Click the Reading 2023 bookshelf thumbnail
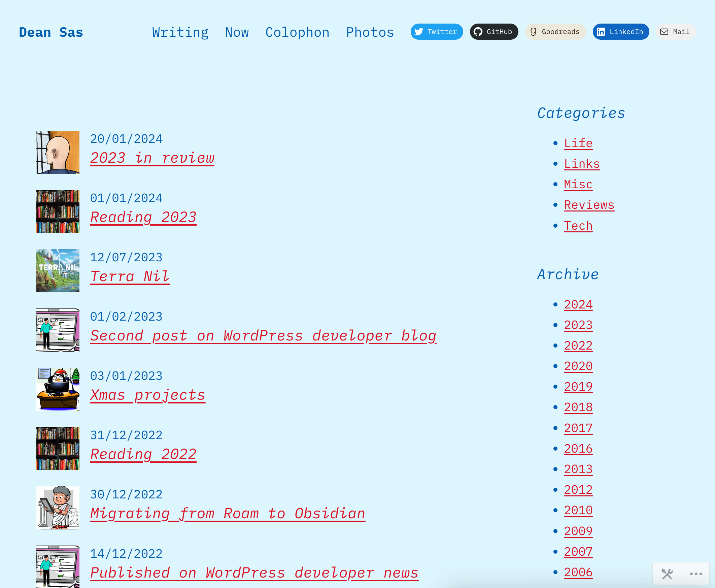This screenshot has width=715, height=588. coord(58,211)
